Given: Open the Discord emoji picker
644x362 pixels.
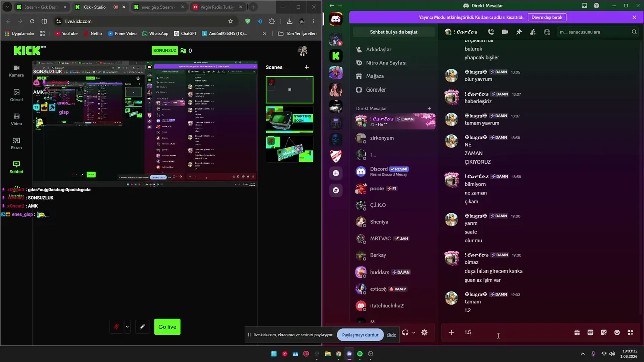Looking at the screenshot, I should click(617, 332).
